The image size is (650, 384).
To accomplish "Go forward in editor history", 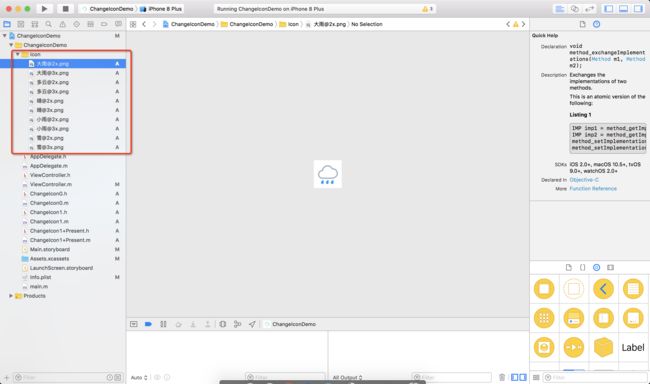I will coord(154,24).
